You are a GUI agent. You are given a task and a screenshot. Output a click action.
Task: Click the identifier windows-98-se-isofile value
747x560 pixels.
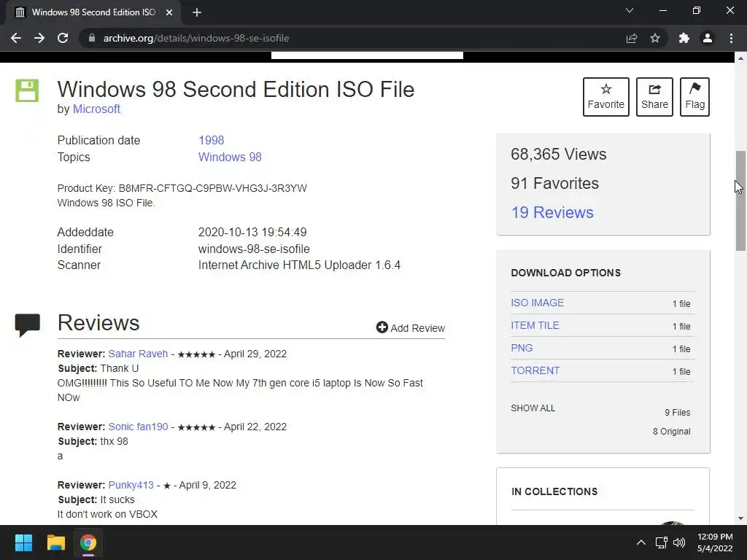pyautogui.click(x=254, y=249)
